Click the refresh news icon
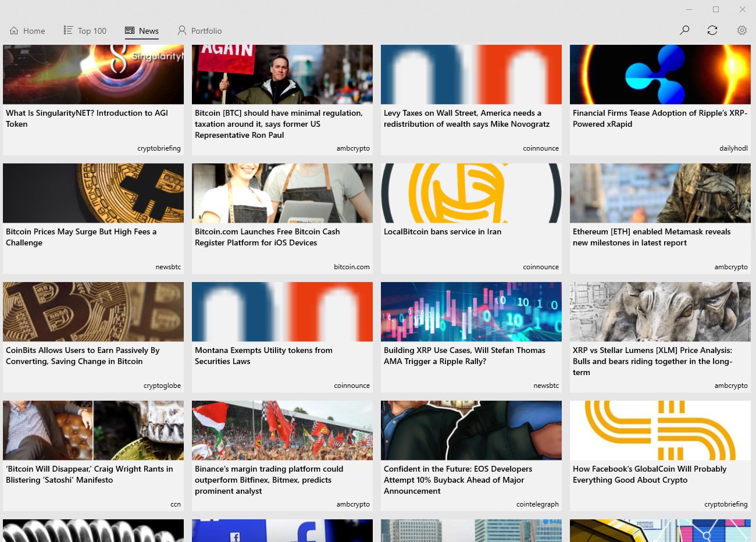Viewport: 756px width, 542px height. [712, 30]
